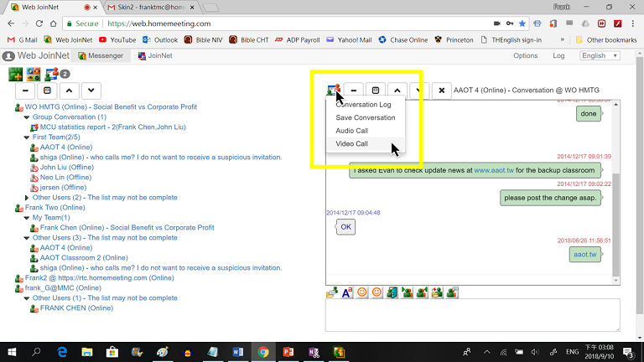Viewport: 644px width, 362px height.
Task: Click the font format icon below chat
Action: (x=346, y=292)
